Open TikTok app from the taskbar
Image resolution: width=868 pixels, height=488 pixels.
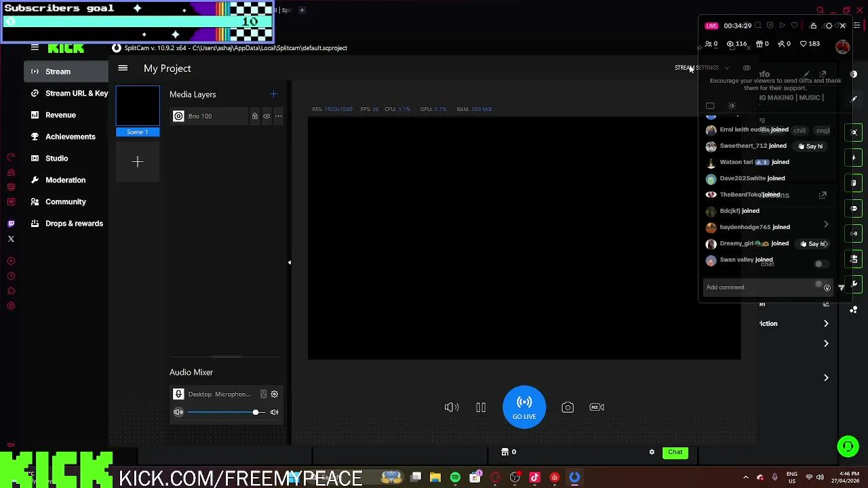pyautogui.click(x=534, y=477)
